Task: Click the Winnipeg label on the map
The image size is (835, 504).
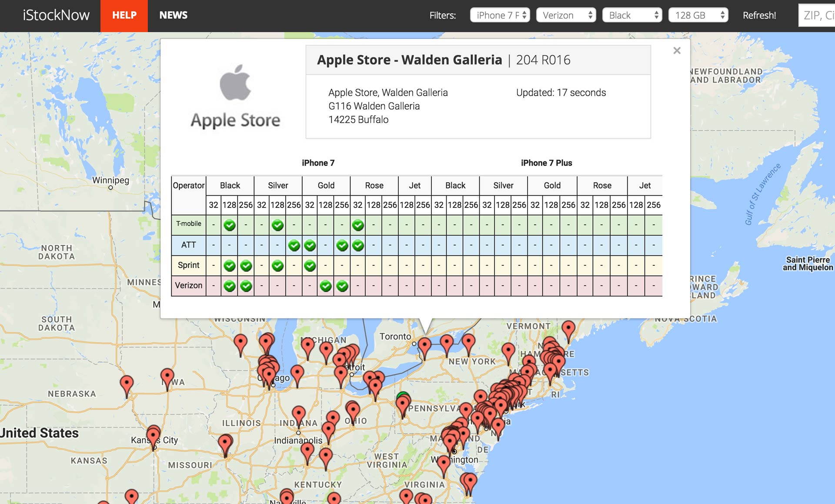Action: pos(110,180)
